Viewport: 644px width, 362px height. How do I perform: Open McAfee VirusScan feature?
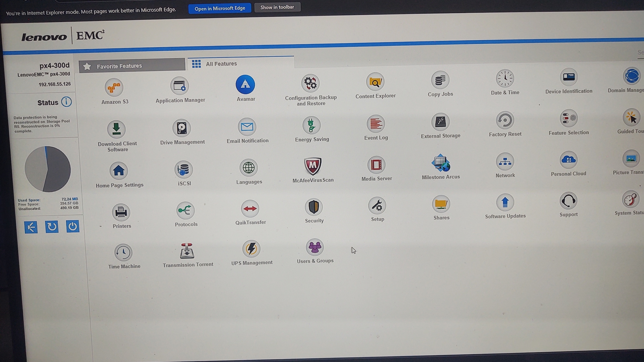click(313, 166)
